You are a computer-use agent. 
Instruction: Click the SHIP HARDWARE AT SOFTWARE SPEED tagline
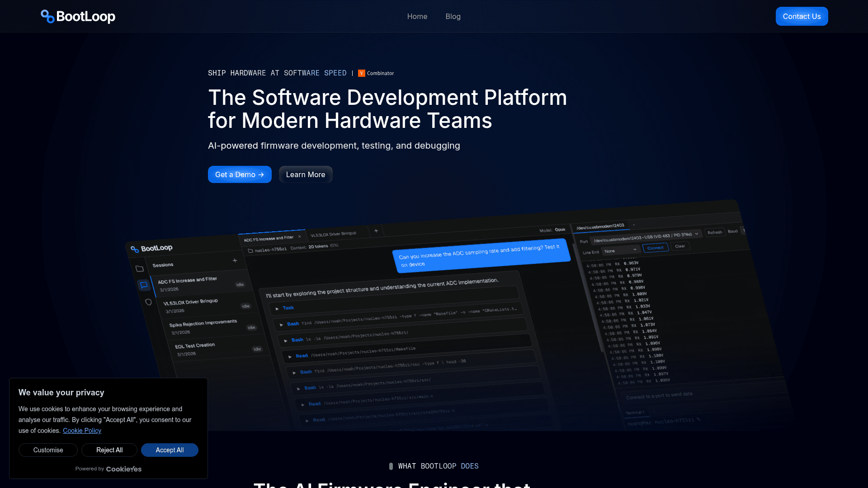coord(277,73)
